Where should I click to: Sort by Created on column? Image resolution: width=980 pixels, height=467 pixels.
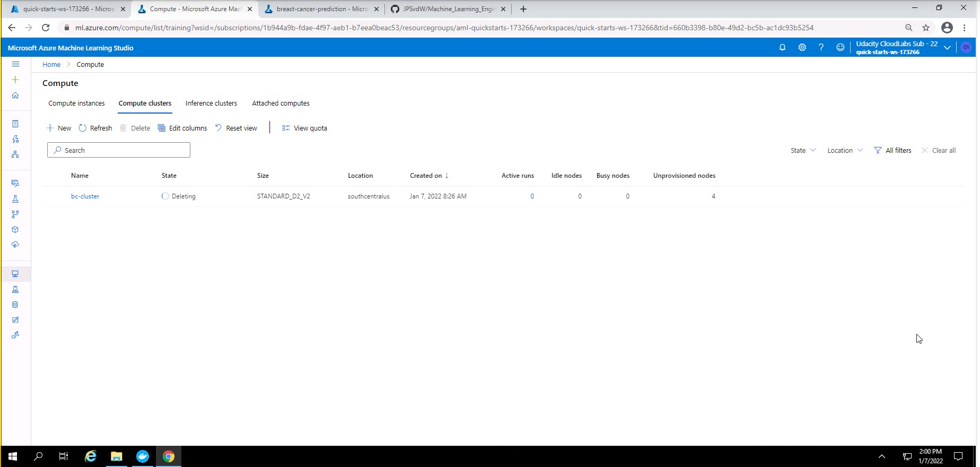click(x=429, y=176)
